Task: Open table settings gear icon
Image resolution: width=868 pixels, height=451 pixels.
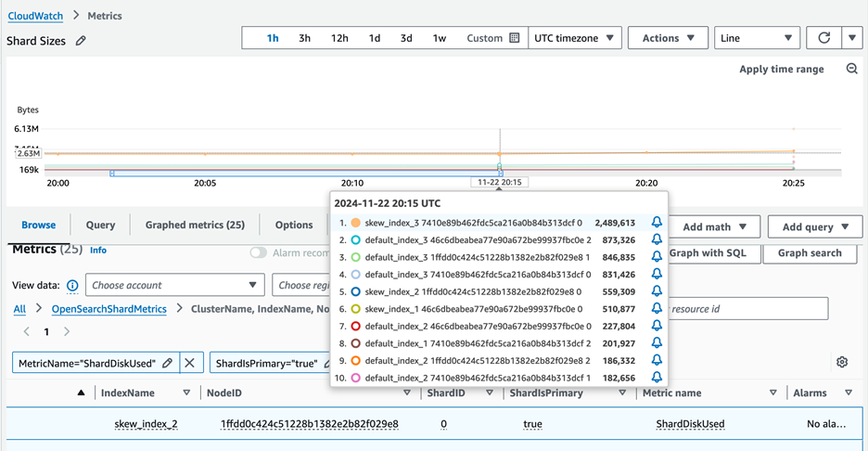Action: [x=842, y=362]
